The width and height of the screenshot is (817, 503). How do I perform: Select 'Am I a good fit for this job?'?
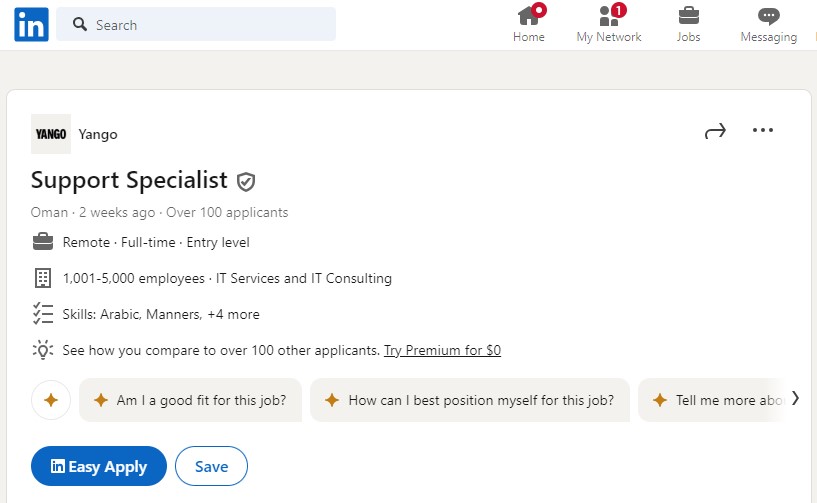191,400
